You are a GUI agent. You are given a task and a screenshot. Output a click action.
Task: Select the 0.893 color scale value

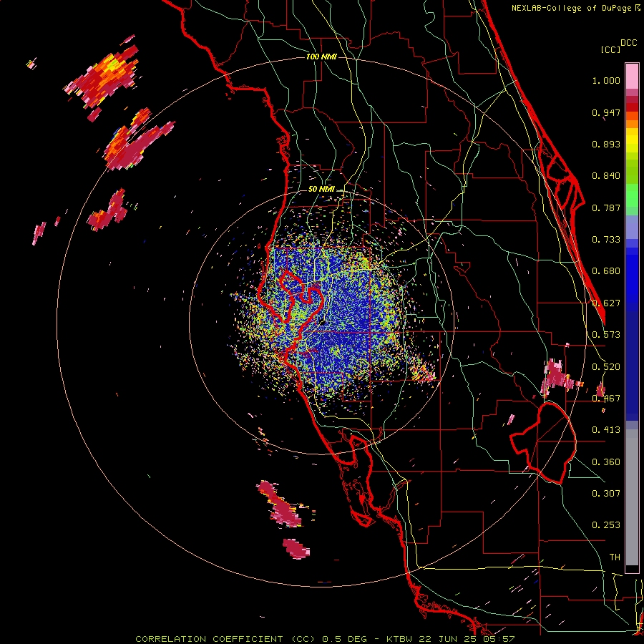606,144
